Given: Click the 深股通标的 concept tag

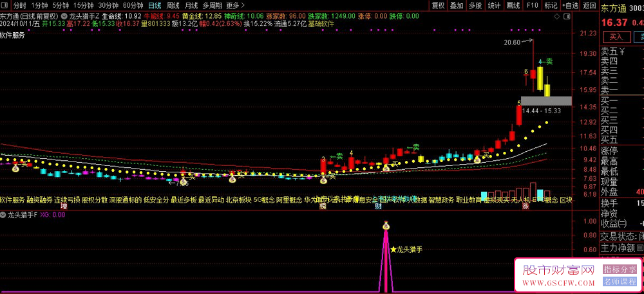Looking at the screenshot, I should pyautogui.click(x=126, y=200).
